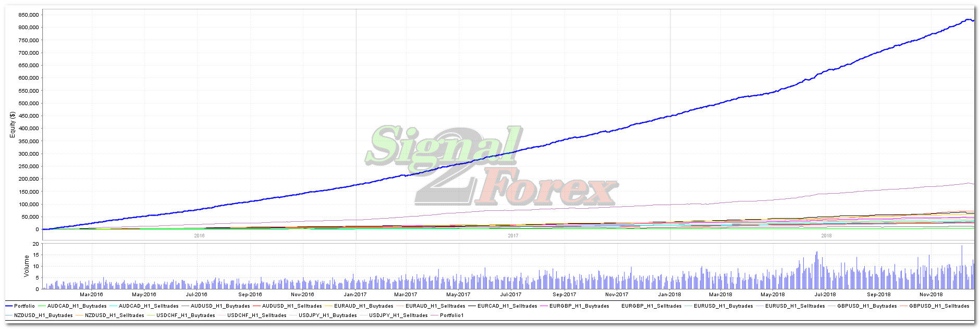This screenshot has width=980, height=329.
Task: Select the GBPUSD_H1_Selltrades legend entry
Action: point(939,306)
